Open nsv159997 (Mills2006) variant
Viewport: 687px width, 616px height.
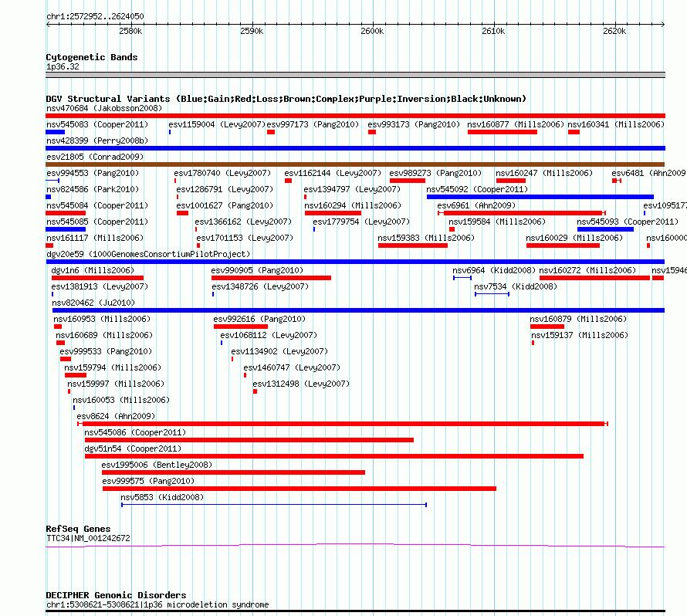[69, 391]
